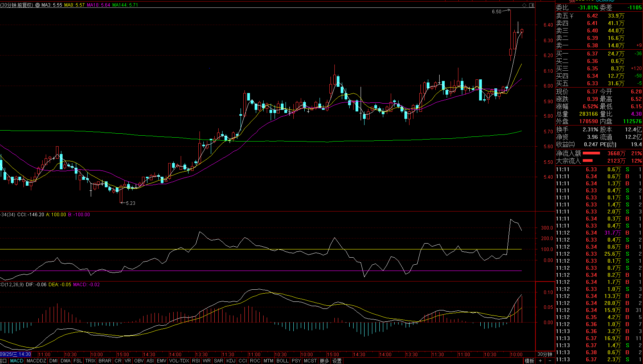Click the CCI: -146.20 indicator readout
Image resolution: width=643 pixels, height=364 pixels.
click(31, 215)
